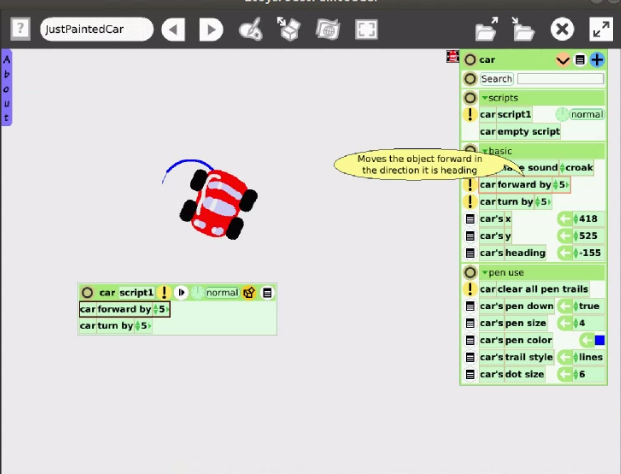Click the small car thumbnail beside viewer
The image size is (621, 474).
click(x=452, y=57)
